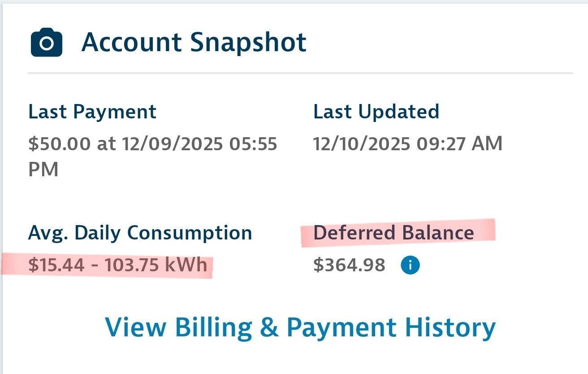Open View Billing & Payment History
588x374 pixels.
coord(300,327)
